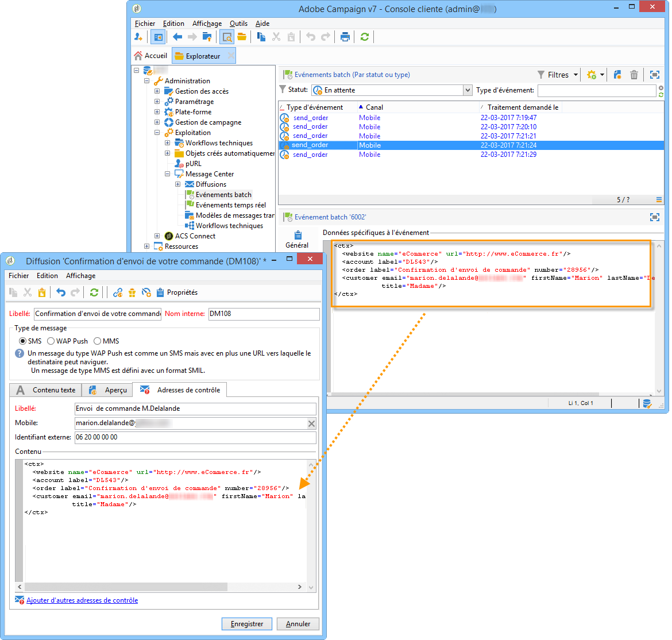This screenshot has height=640, width=672.
Task: Switch to the Accueil tab
Action: click(x=150, y=56)
